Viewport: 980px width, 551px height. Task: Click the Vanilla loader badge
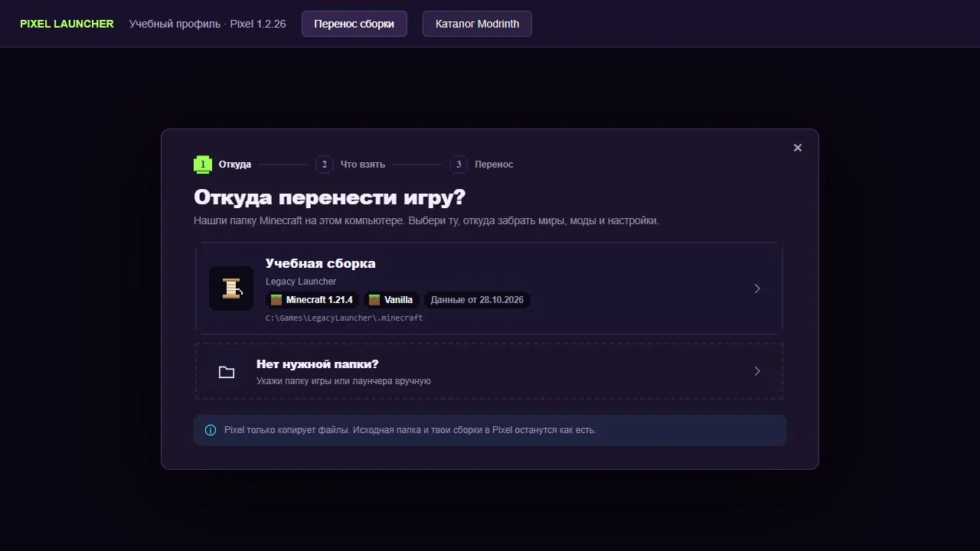point(390,300)
